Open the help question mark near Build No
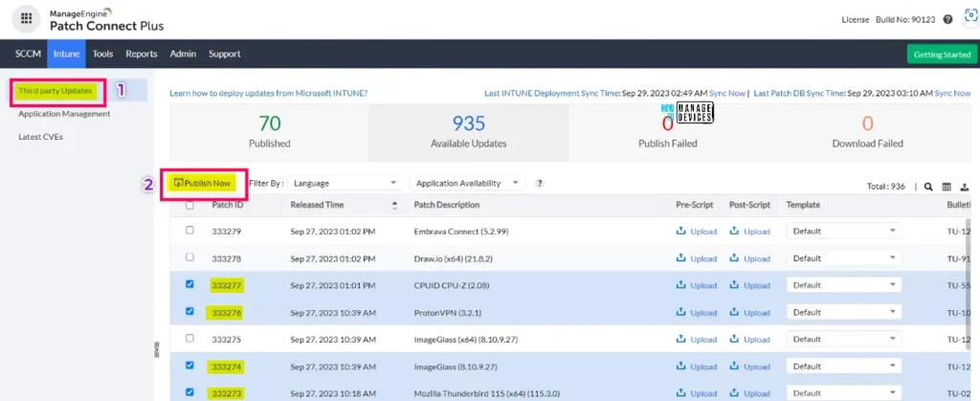This screenshot has width=980, height=401. point(948,19)
